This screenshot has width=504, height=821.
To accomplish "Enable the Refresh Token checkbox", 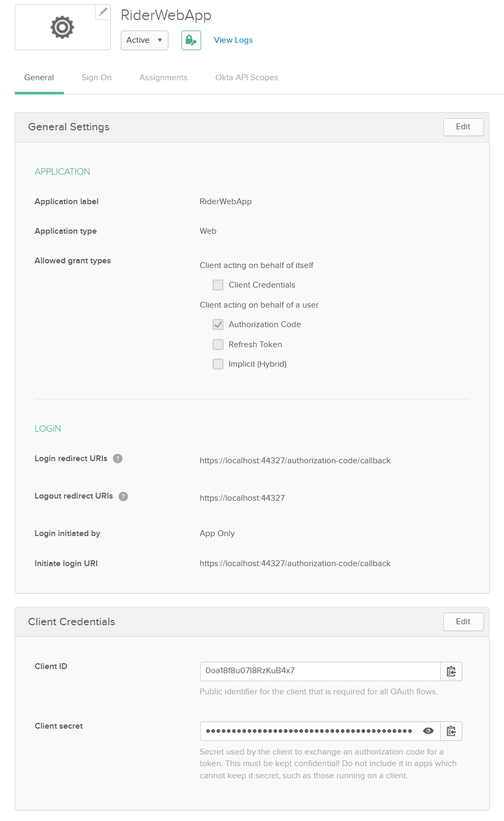I will tap(218, 345).
